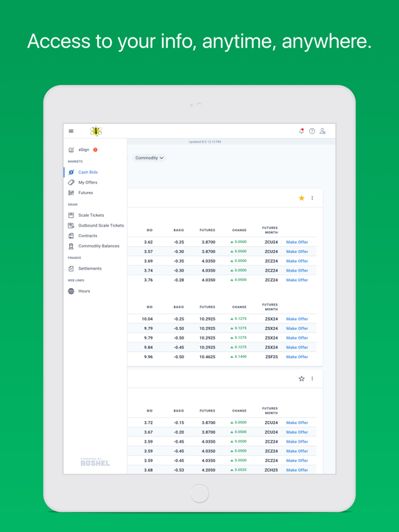This screenshot has width=399, height=532.
Task: Make Offer on the 3.72 bid row
Action: [x=297, y=423]
